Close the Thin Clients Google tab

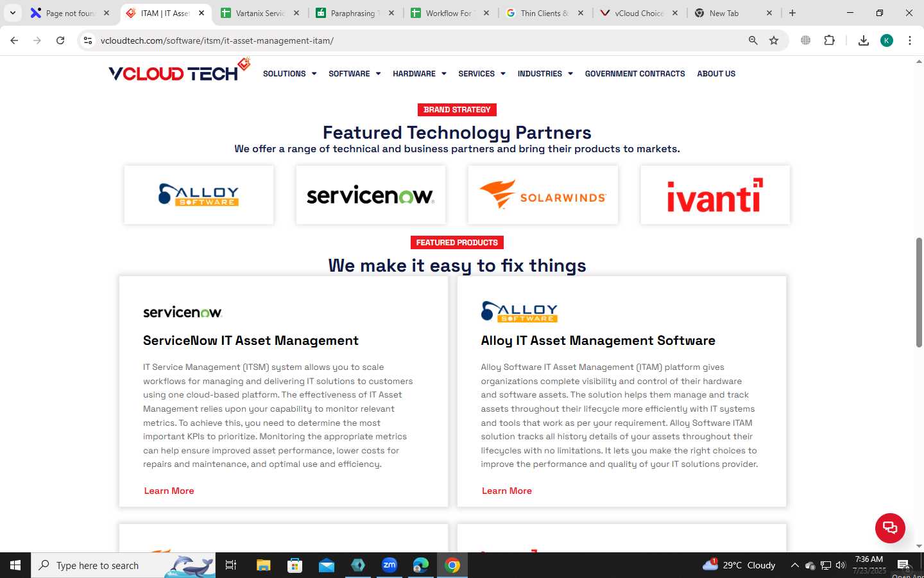581,13
